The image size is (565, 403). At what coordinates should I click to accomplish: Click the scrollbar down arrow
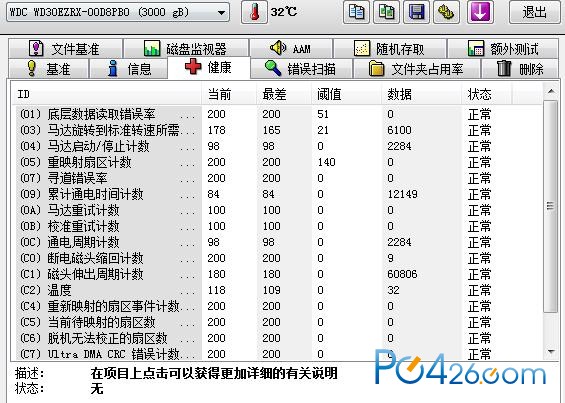point(551,351)
